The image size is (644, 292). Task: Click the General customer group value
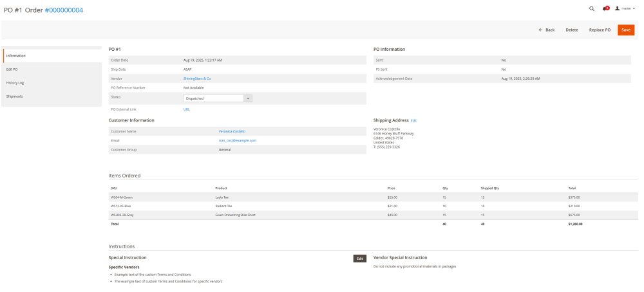click(x=225, y=150)
